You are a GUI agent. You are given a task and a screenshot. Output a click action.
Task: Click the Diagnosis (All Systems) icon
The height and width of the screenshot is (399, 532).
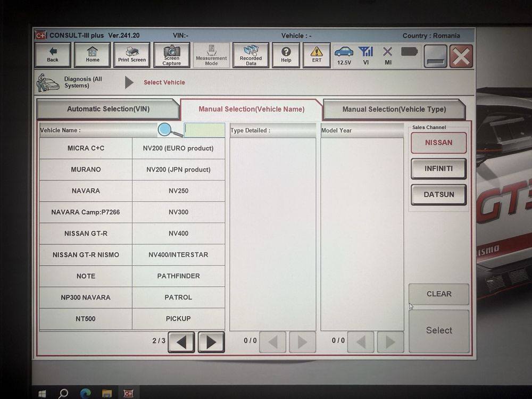(x=47, y=82)
